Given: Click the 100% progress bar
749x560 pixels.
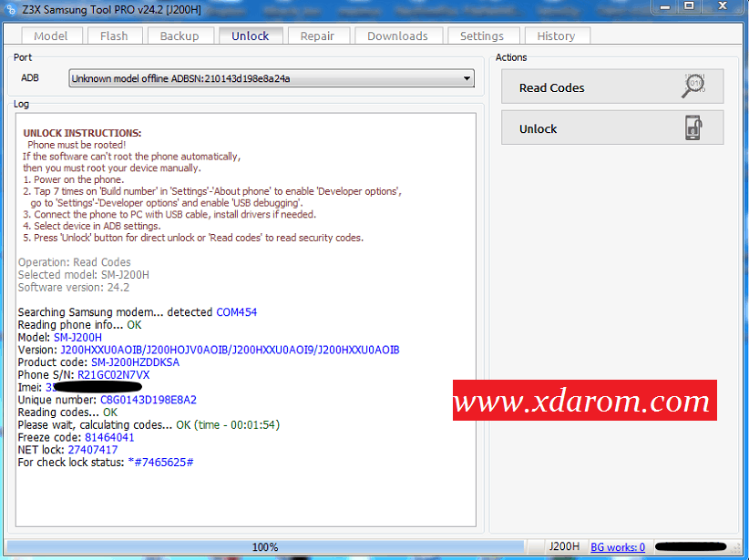Looking at the screenshot, I should tap(265, 547).
